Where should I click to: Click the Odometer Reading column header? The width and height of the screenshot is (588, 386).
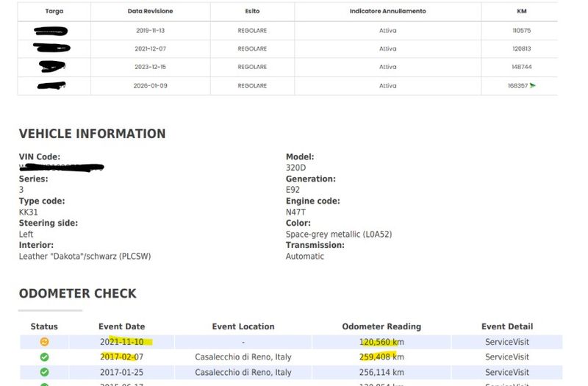[381, 326]
